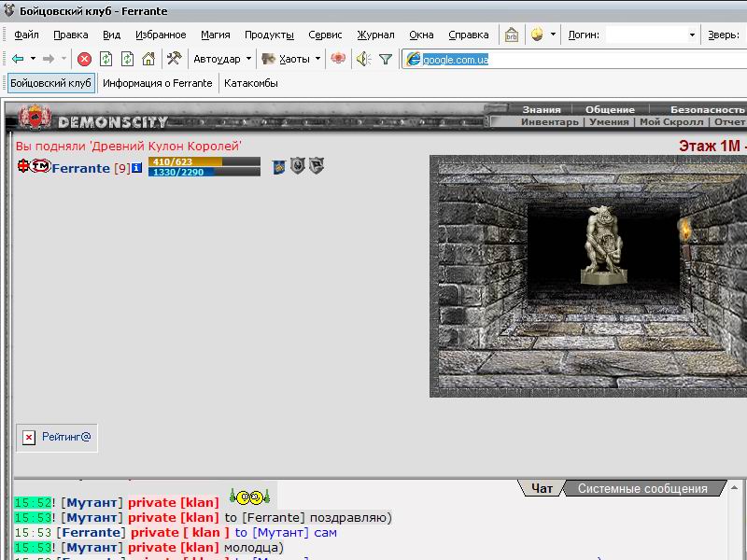Click the brb house icon
Viewport: 747px width, 560px height.
(x=512, y=35)
